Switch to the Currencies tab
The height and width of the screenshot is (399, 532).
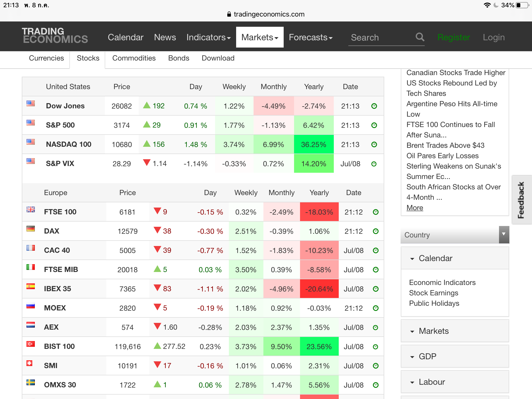46,58
